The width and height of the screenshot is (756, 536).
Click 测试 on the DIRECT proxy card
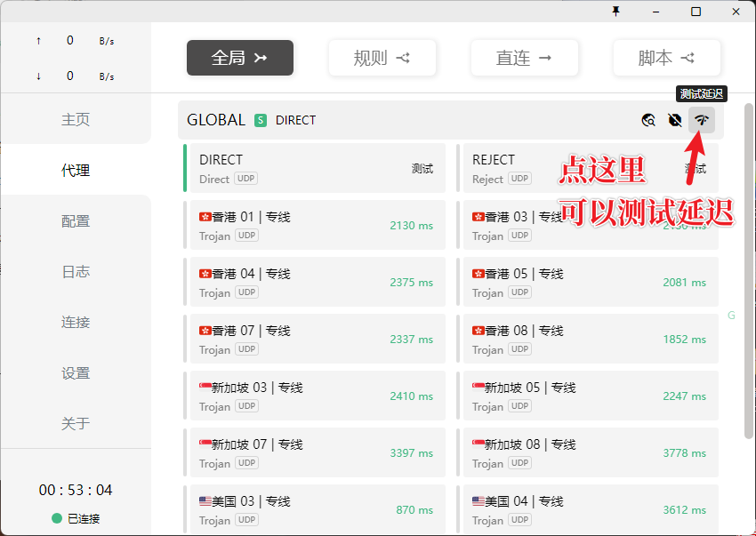(422, 169)
